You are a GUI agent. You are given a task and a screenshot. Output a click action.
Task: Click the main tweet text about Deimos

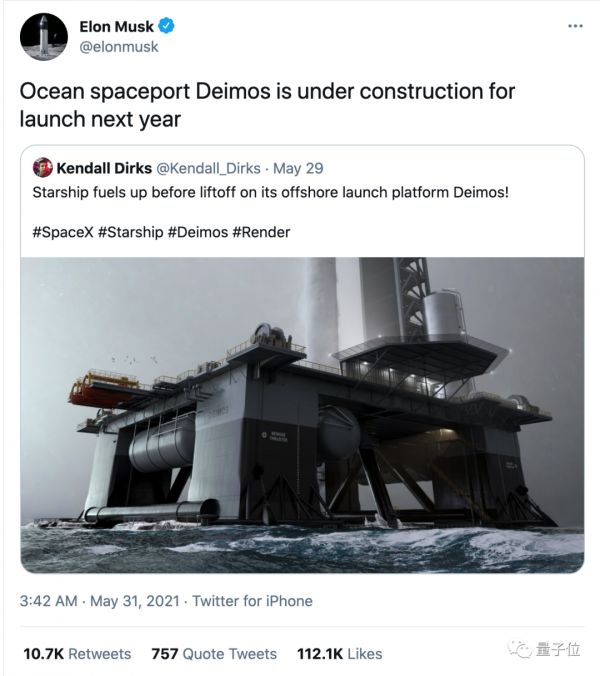(268, 104)
